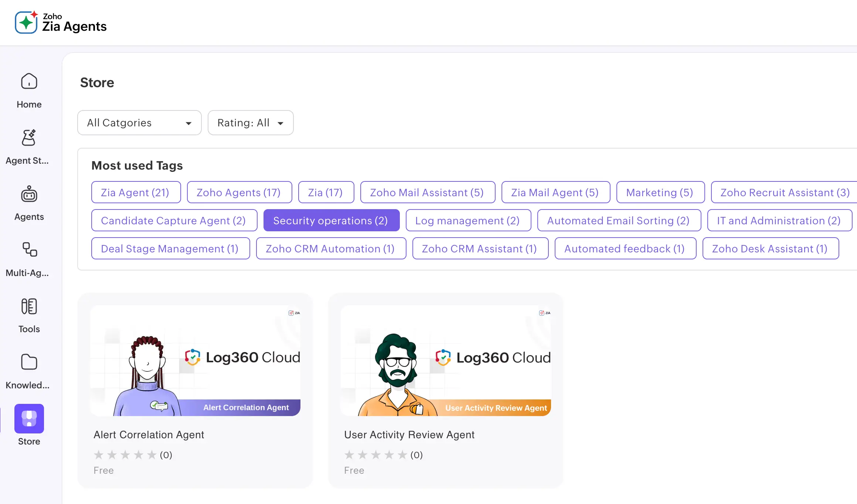This screenshot has width=857, height=504.
Task: Open the Multi-Agent sidebar icon
Action: point(29,249)
